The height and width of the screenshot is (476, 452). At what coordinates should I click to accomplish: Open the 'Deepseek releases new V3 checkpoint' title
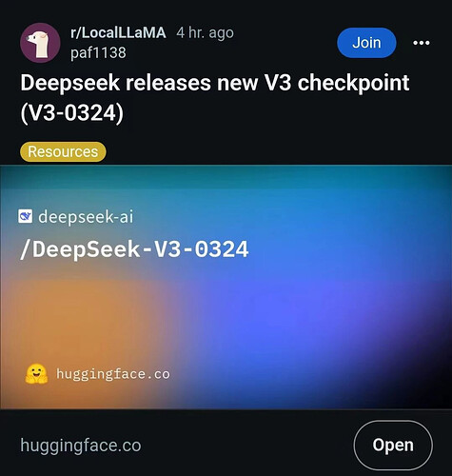point(215,83)
